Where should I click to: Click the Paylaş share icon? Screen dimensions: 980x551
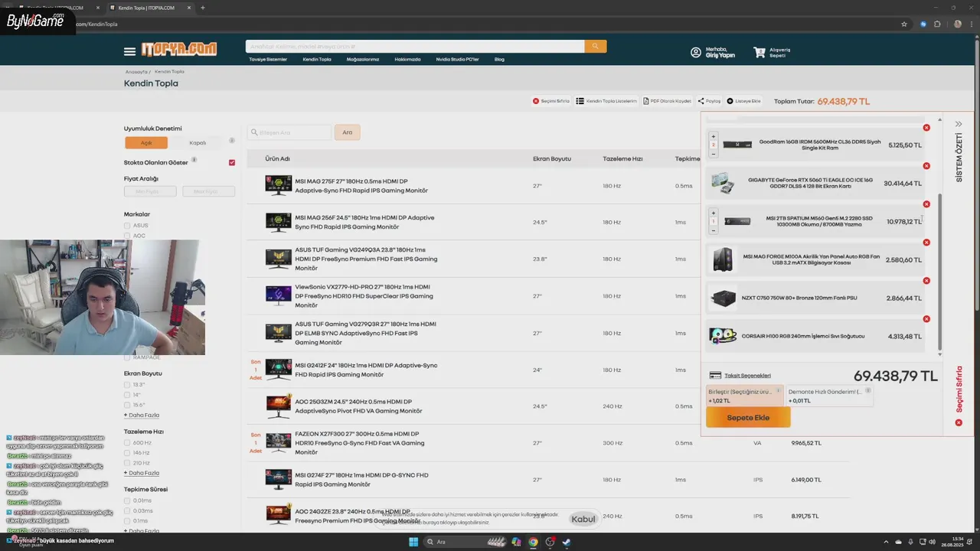(x=701, y=101)
